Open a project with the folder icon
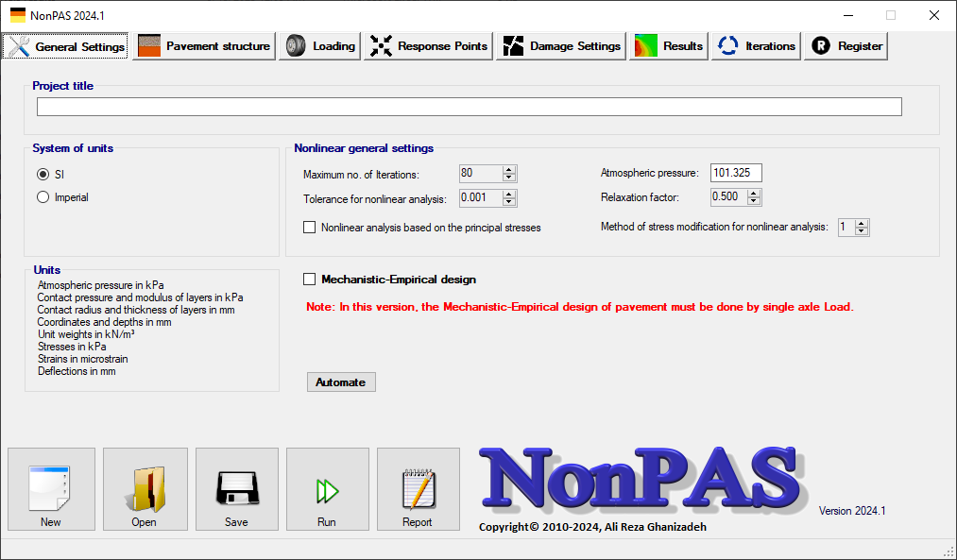Viewport: 957px width, 560px height. pyautogui.click(x=145, y=488)
